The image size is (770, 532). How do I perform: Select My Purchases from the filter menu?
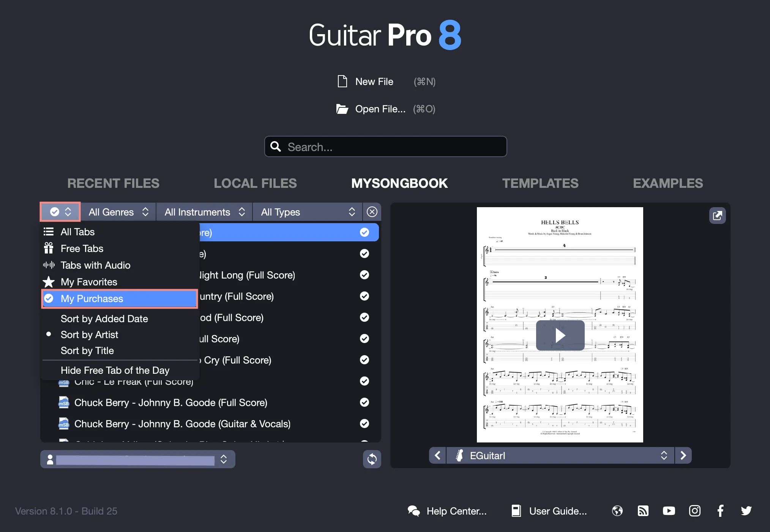(x=120, y=299)
